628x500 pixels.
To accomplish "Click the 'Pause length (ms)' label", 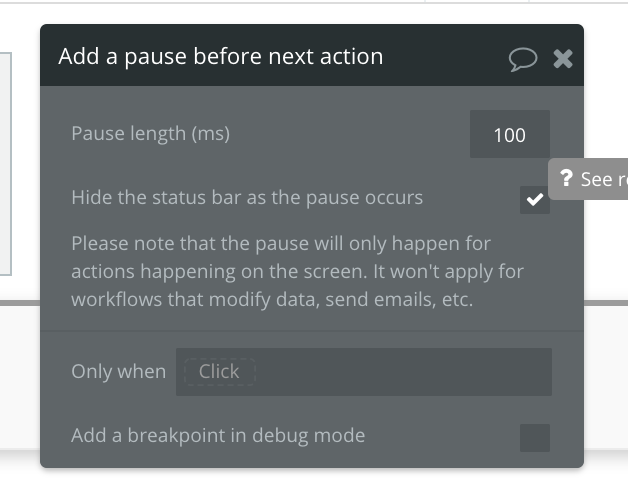I will tap(150, 133).
